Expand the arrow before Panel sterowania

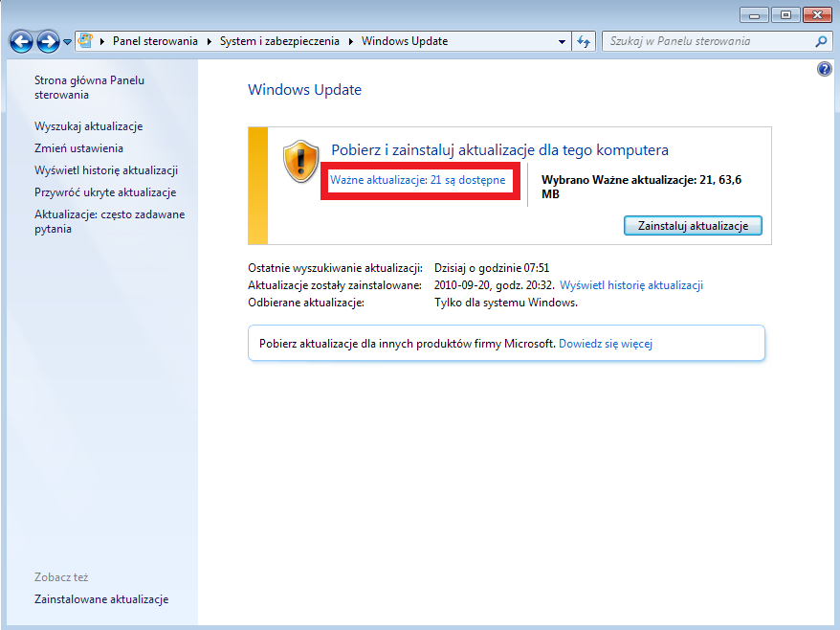(101, 41)
